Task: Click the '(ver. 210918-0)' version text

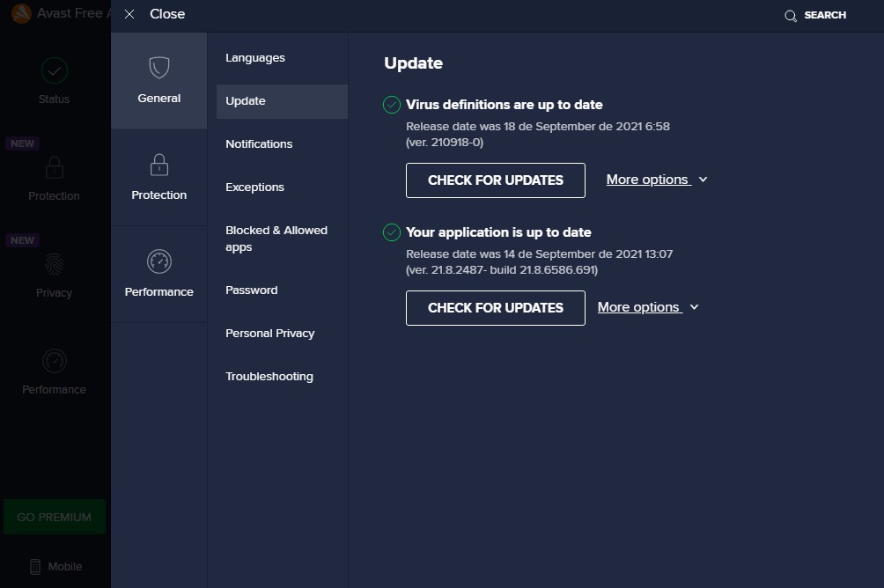Action: pos(445,142)
